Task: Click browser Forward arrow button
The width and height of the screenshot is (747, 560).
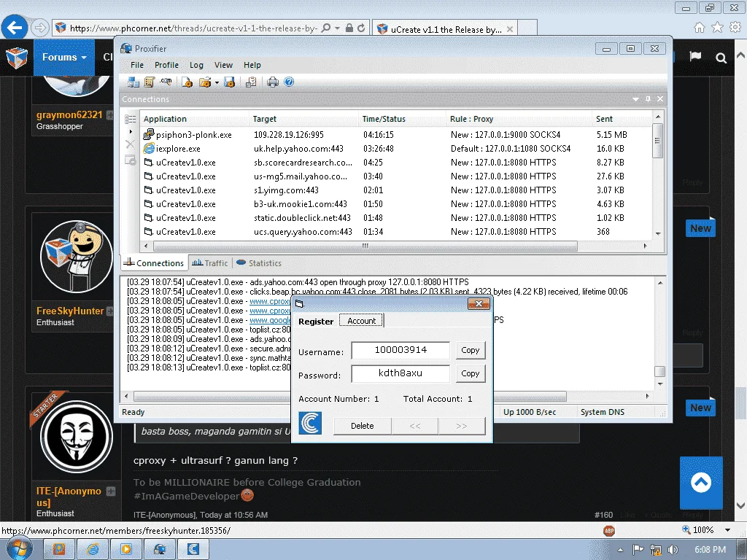Action: [40, 28]
